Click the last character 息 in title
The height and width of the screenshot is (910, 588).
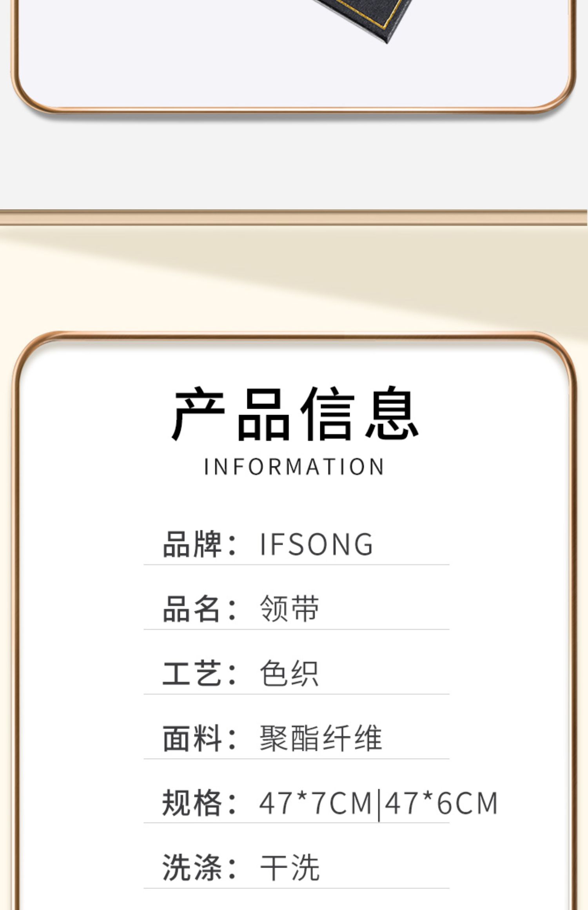(392, 413)
